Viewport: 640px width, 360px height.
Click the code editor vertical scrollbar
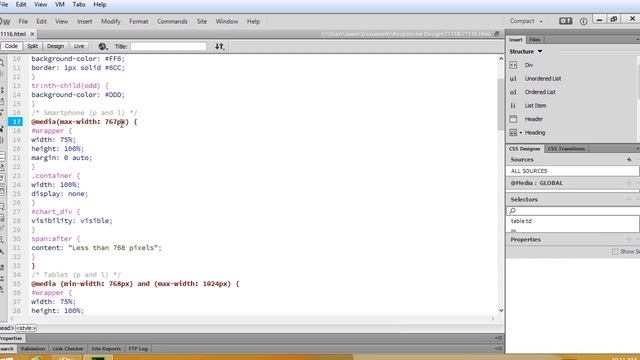tap(501, 104)
